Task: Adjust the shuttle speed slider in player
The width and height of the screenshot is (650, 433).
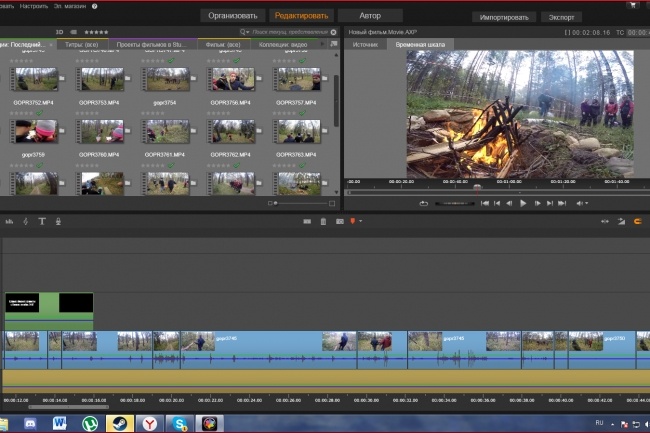Action: pyautogui.click(x=454, y=203)
